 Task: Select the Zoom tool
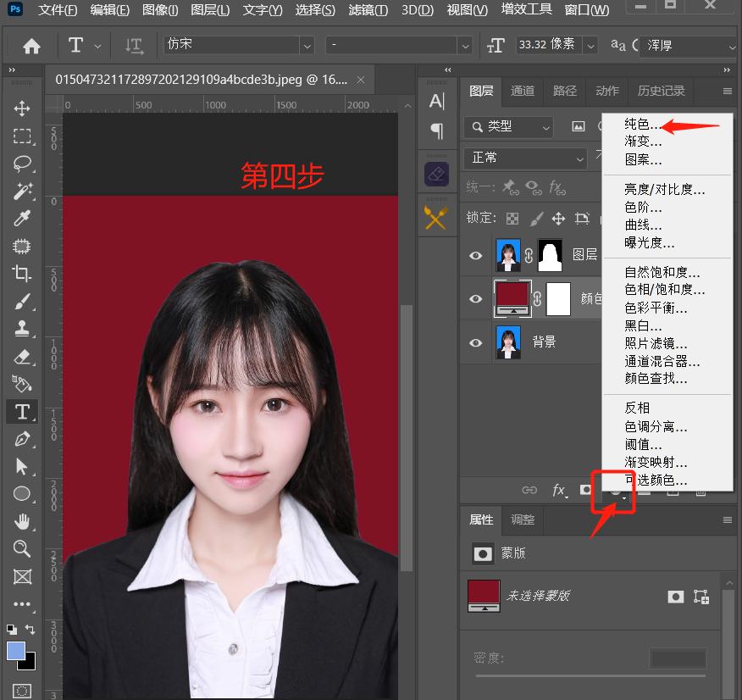(22, 548)
